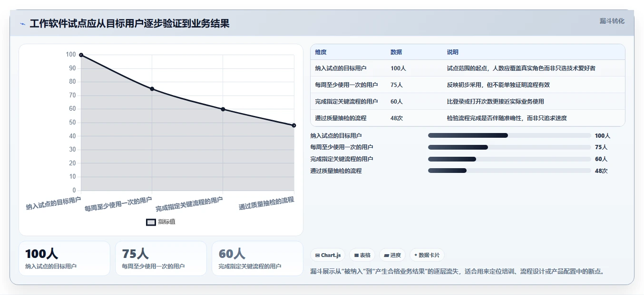The height and width of the screenshot is (295, 644).
Task: Click the 75人 stat card
Action: tap(161, 258)
